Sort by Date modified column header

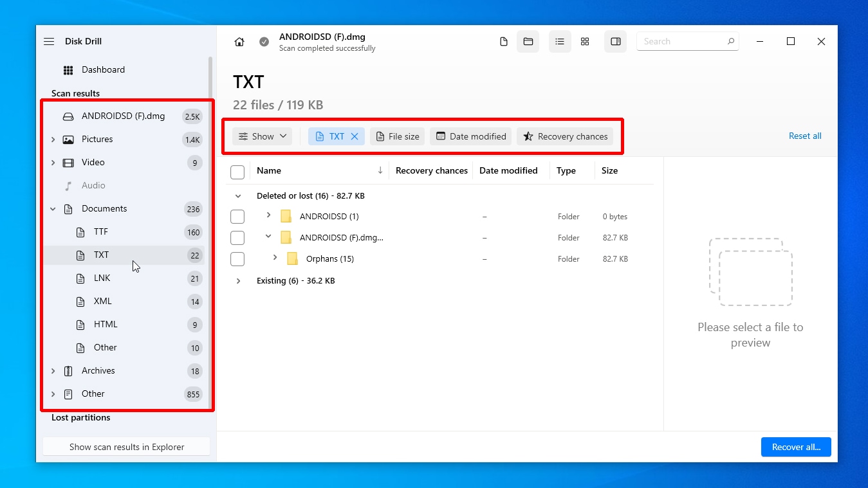point(508,170)
